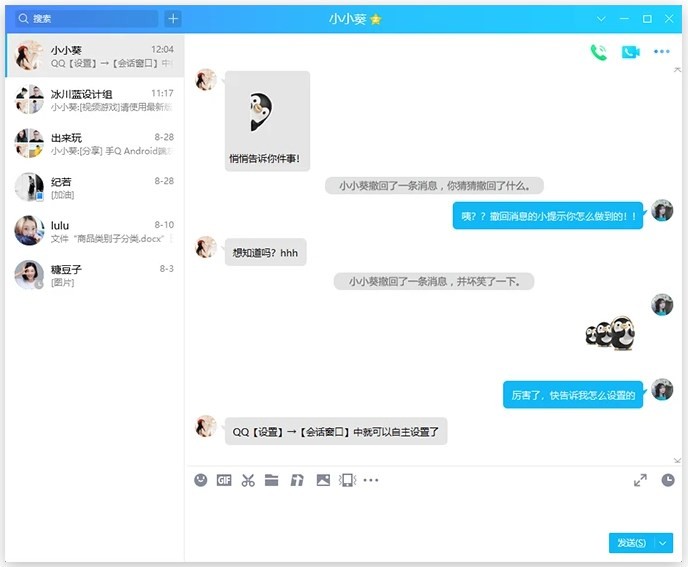Click the star icon beside 小小葵 title
Image resolution: width=688 pixels, height=567 pixels.
coord(376,19)
